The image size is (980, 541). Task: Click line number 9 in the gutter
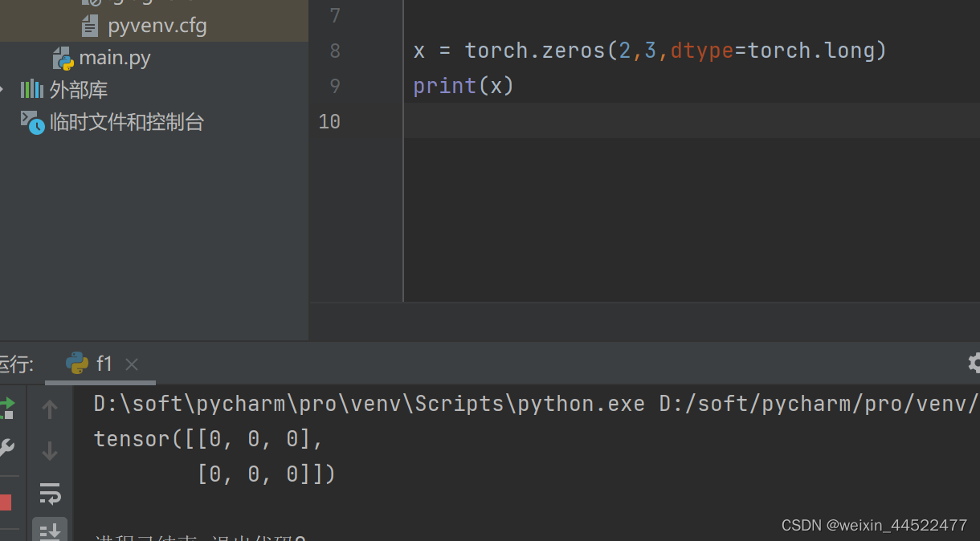click(335, 86)
